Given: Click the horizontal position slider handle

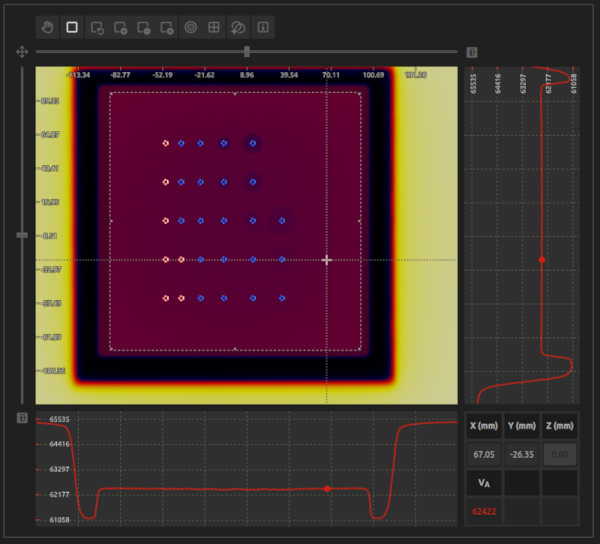Looking at the screenshot, I should (x=247, y=52).
